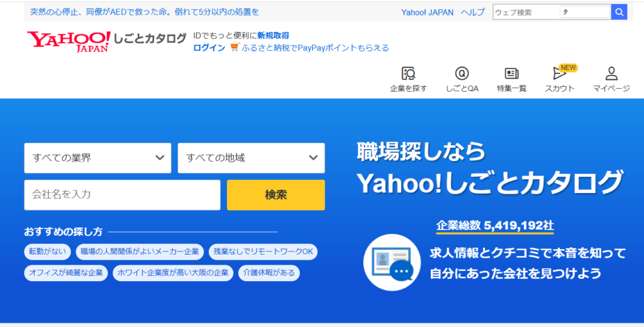This screenshot has height=327, width=644.
Task: Select the 転勤がない tag
Action: (48, 252)
